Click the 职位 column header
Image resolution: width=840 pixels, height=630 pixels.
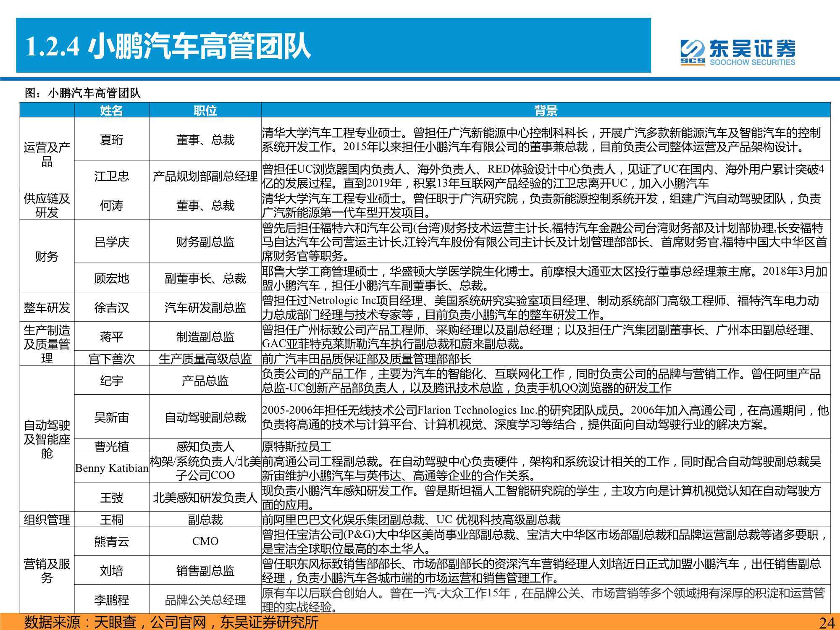[205, 110]
